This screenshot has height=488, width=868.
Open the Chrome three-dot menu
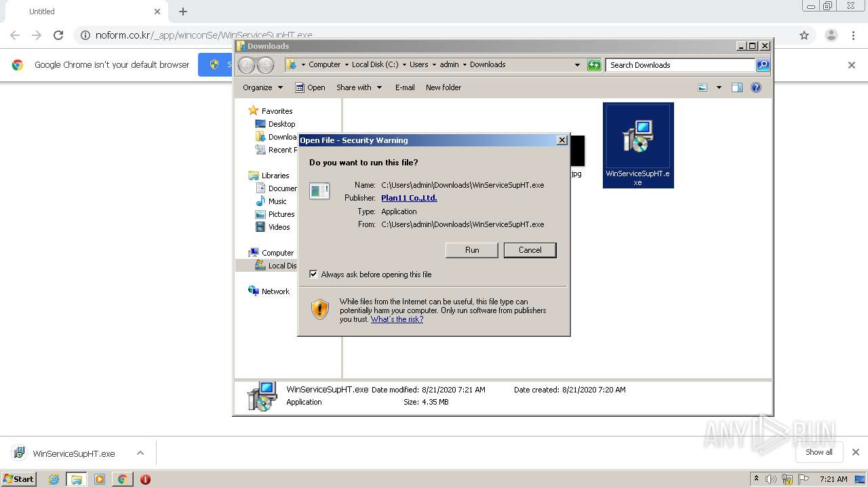[x=853, y=35]
